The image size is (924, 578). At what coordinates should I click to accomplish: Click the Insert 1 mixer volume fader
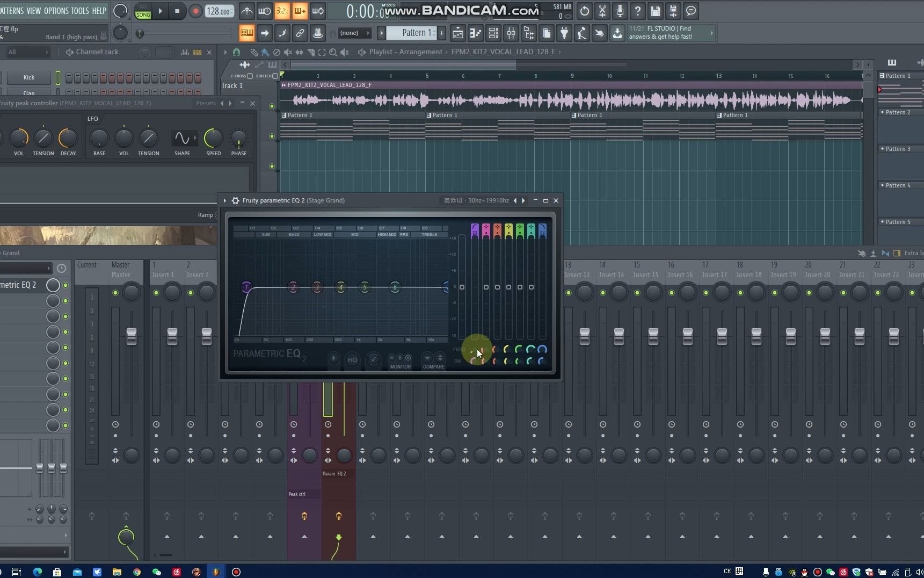172,336
